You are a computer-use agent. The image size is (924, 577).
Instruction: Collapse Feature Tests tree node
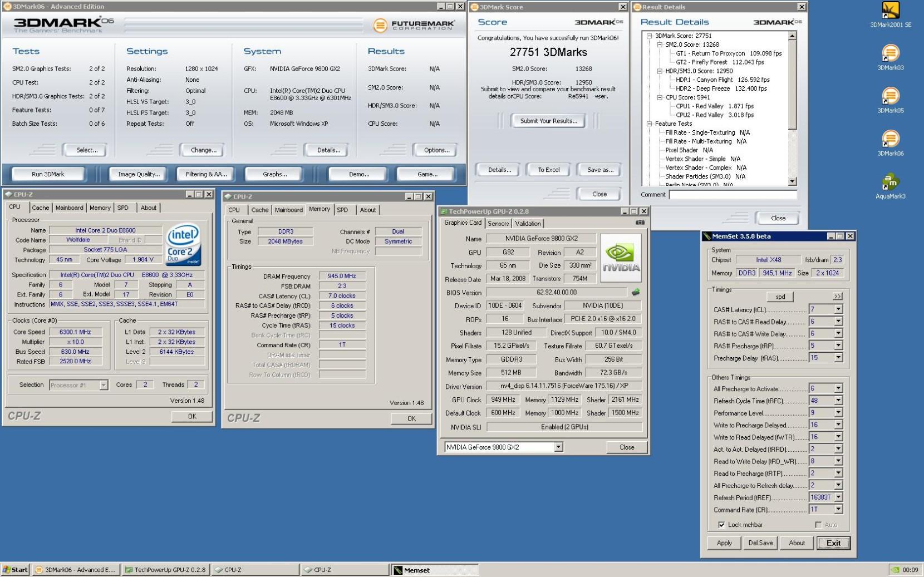649,124
